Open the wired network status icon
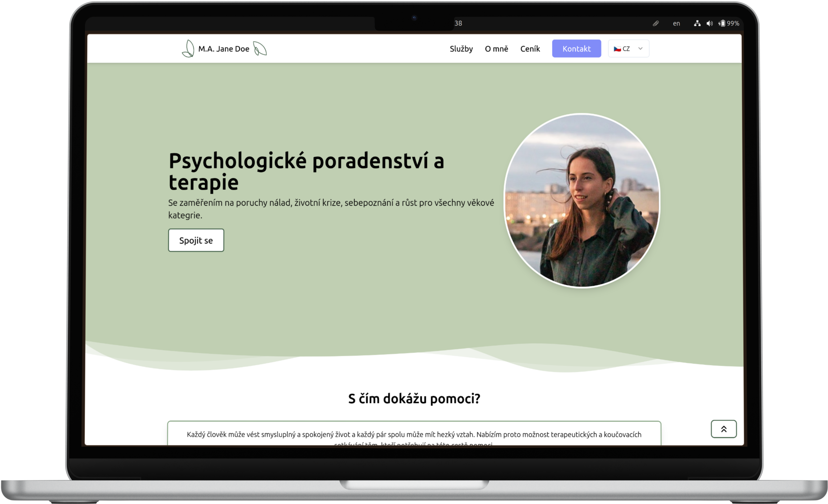 697,24
